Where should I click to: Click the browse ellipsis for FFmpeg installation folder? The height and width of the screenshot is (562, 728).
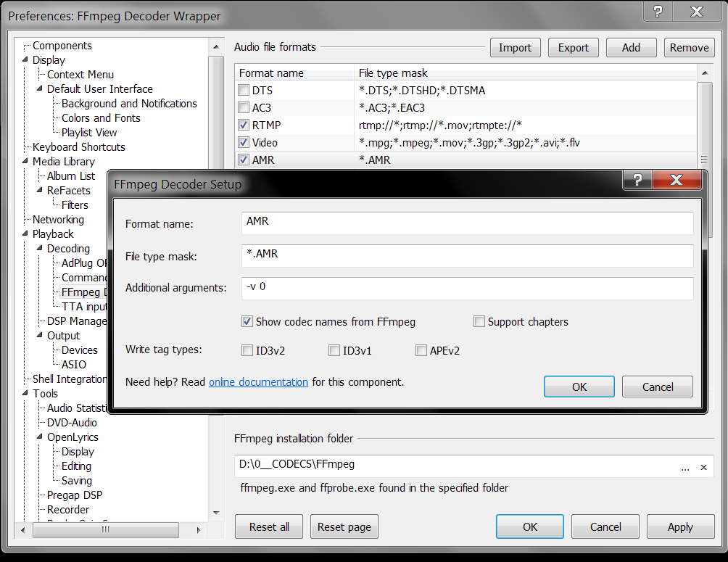[x=685, y=468]
